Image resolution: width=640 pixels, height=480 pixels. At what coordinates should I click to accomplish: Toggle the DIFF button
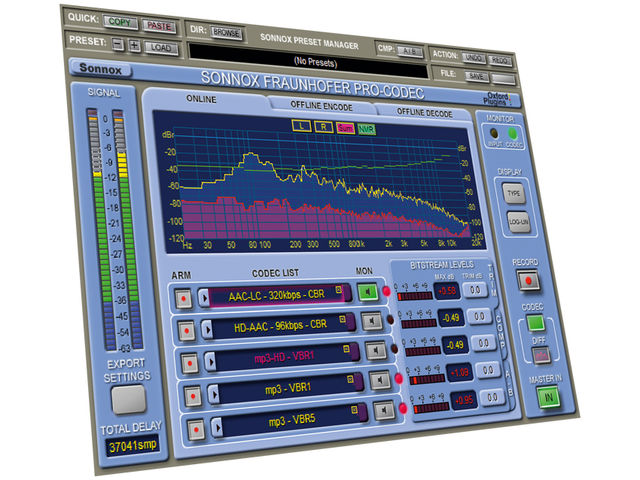pyautogui.click(x=541, y=355)
